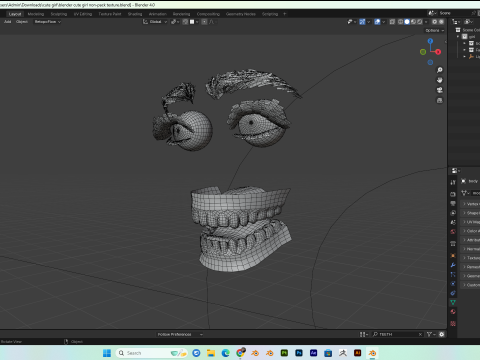
Task: Open the transform pivot point selector
Action: [x=175, y=22]
